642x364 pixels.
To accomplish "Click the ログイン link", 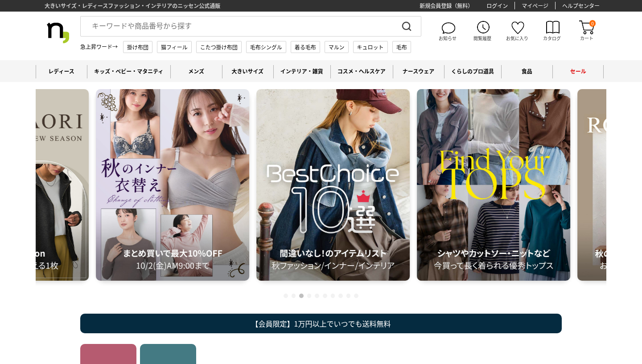I will point(497,6).
